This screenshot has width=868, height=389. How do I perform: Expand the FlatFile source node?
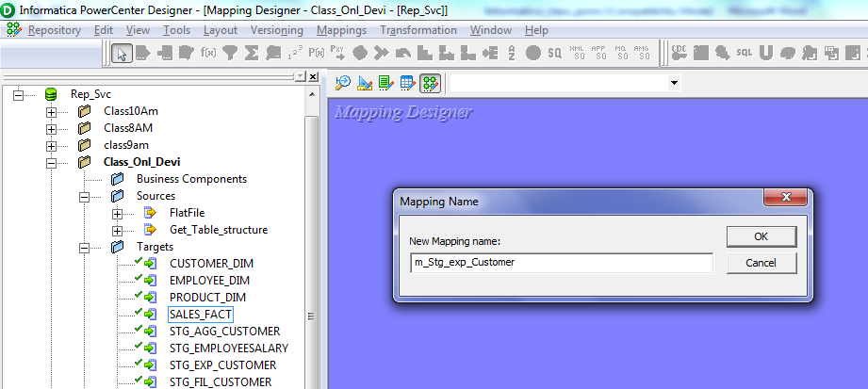pyautogui.click(x=118, y=214)
